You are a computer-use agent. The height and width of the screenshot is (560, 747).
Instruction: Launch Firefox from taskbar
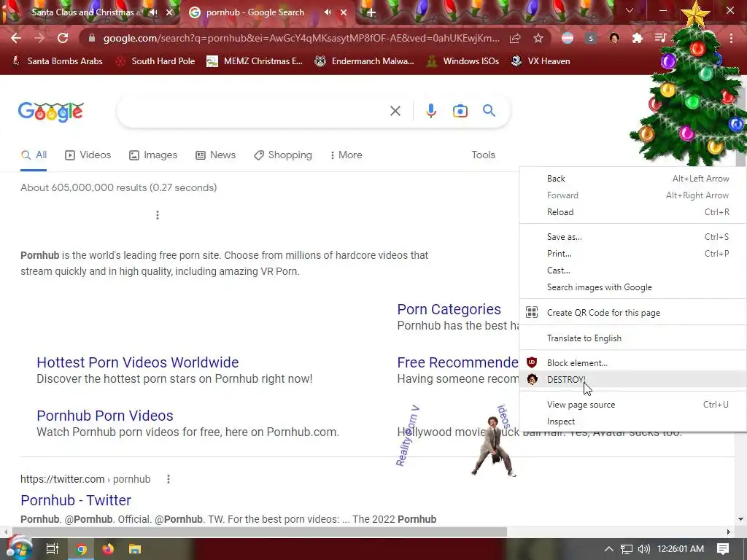(x=108, y=549)
